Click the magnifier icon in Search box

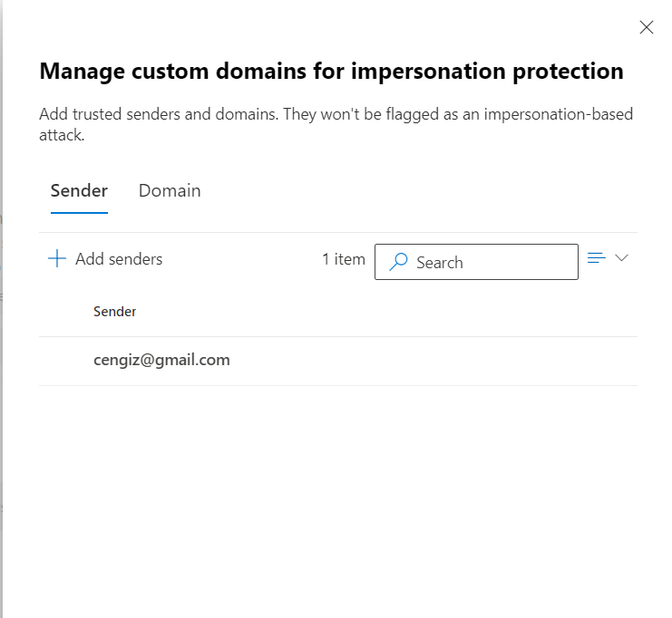(398, 263)
